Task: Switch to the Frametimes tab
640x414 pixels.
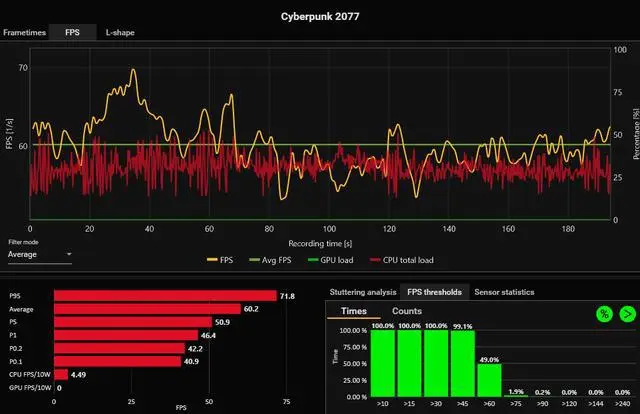Action: coord(24,32)
